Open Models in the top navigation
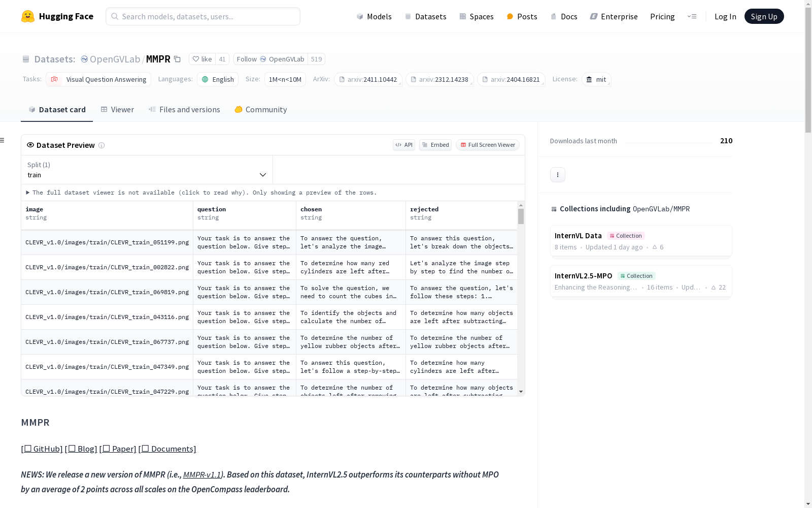The width and height of the screenshot is (812, 508). [374, 16]
